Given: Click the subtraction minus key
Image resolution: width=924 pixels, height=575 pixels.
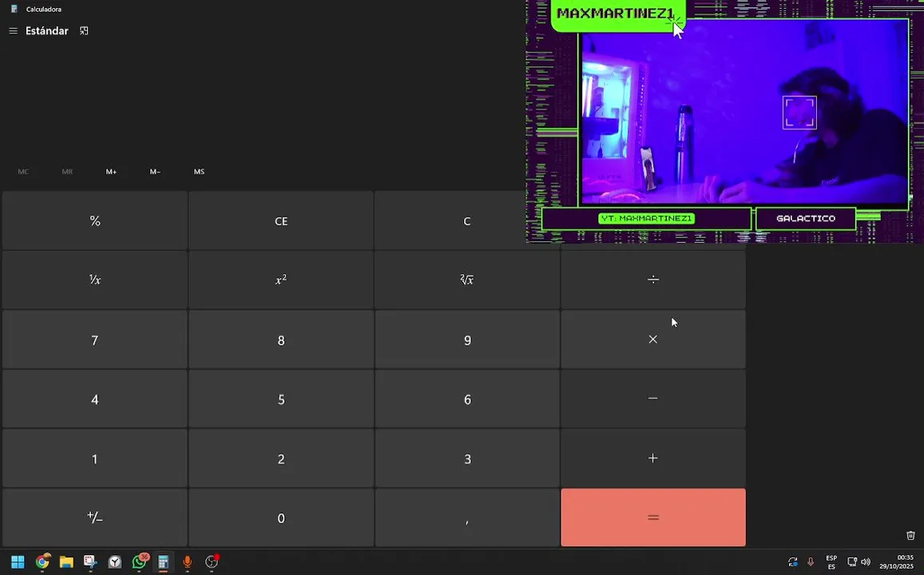Looking at the screenshot, I should point(653,399).
